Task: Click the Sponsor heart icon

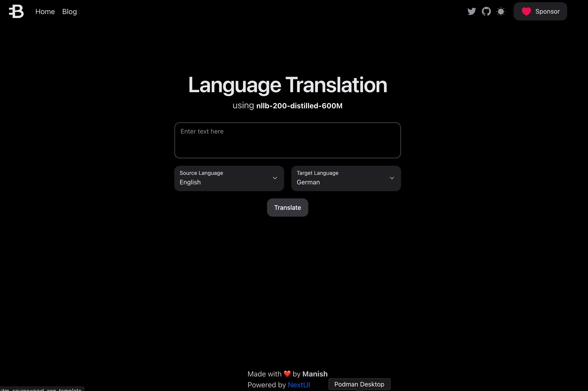Action: (526, 11)
